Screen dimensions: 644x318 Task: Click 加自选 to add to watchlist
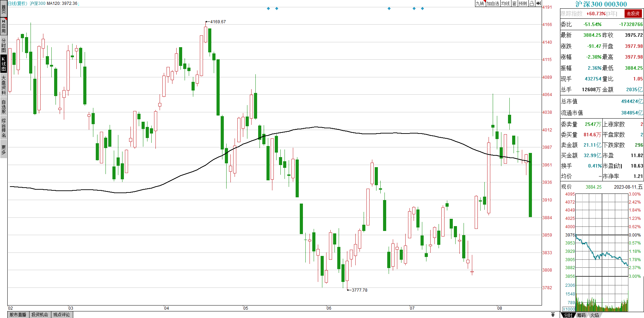point(493,3)
